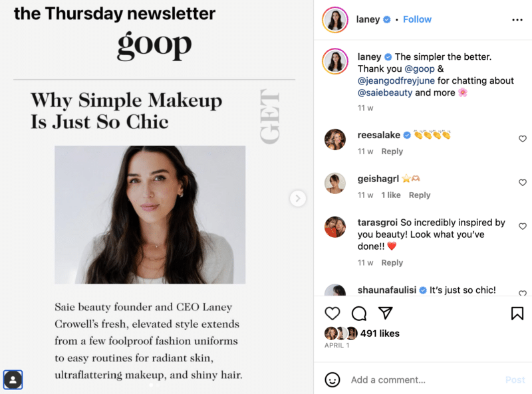The width and height of the screenshot is (532, 394).
Task: Like the post with heart icon
Action: 332,314
